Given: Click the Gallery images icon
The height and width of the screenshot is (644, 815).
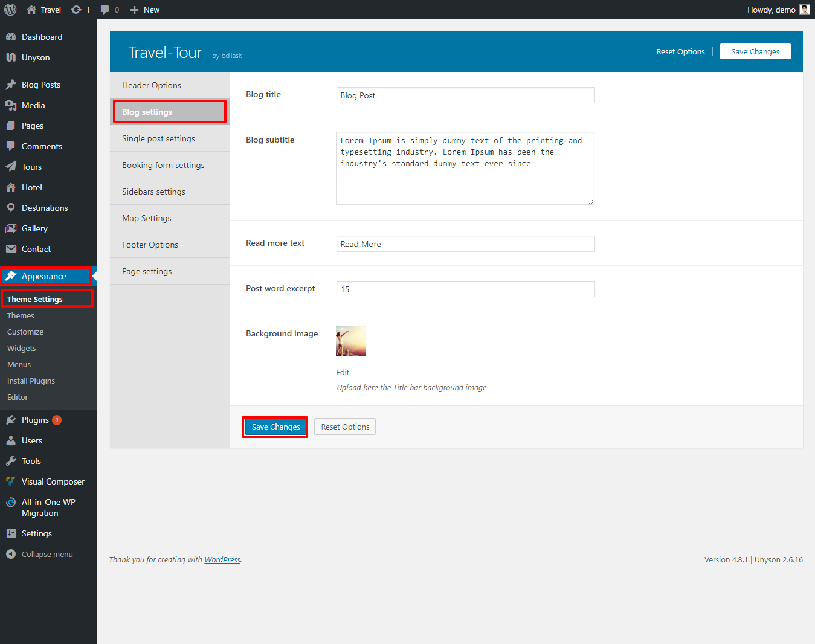Looking at the screenshot, I should 11,228.
